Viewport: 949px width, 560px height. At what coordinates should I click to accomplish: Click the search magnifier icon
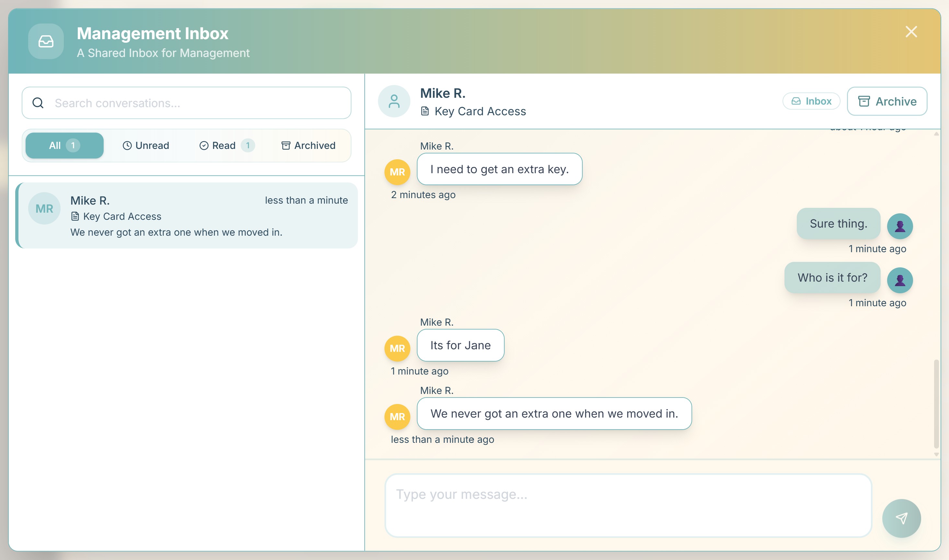(38, 103)
